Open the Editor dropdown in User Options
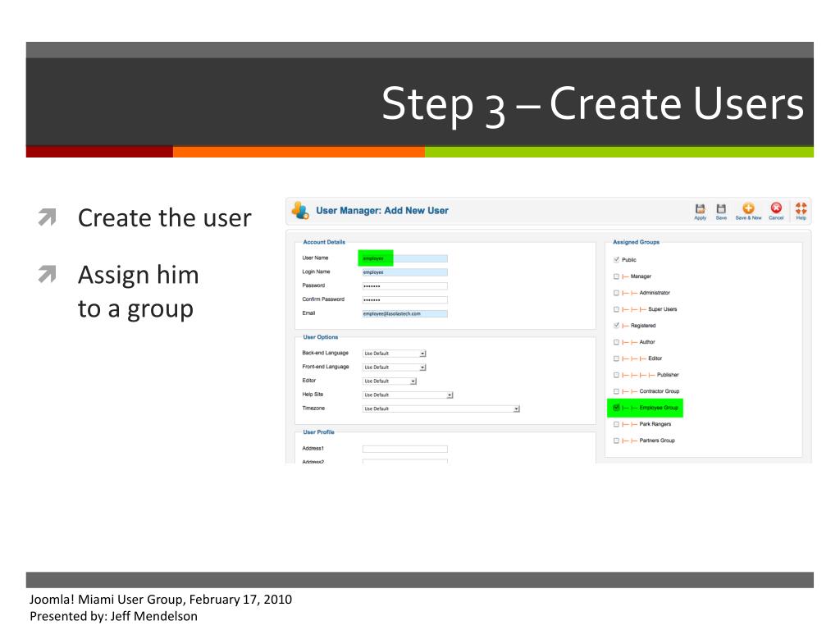This screenshot has height=630, width=840. pos(390,381)
